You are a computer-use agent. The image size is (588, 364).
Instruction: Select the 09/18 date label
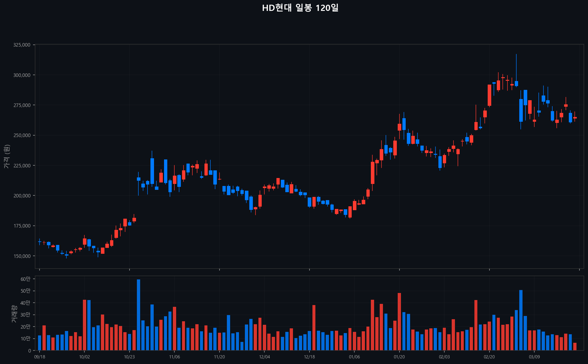(40, 357)
